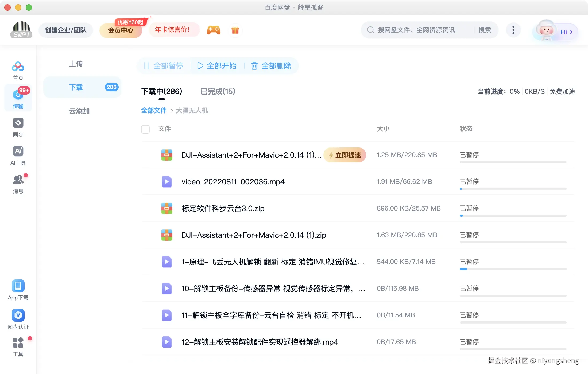
Task: Open the 网盘认证 verification icon
Action: [18, 315]
